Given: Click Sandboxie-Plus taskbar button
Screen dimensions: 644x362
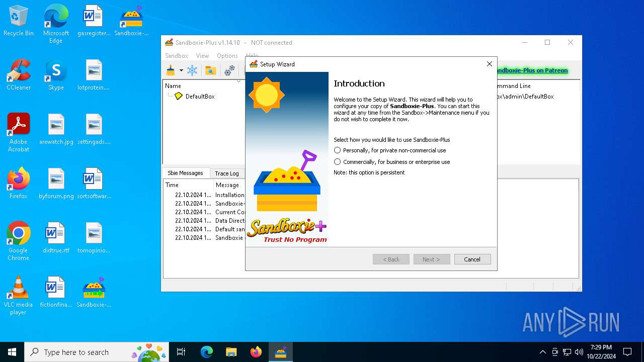Looking at the screenshot, I should click(280, 352).
